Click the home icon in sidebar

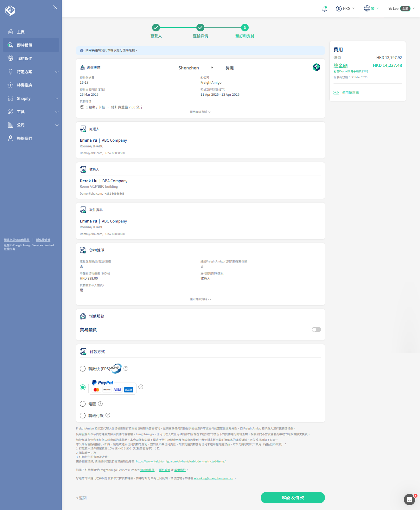point(10,32)
